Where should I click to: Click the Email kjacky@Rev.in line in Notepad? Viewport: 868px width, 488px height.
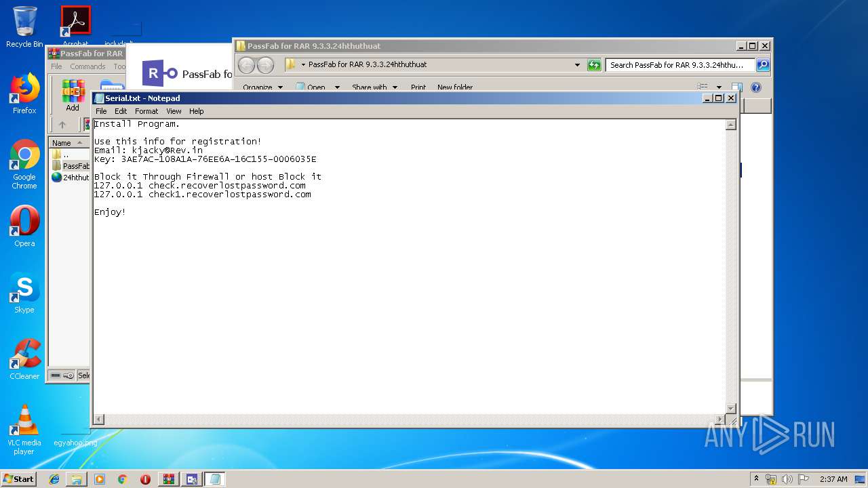(149, 150)
